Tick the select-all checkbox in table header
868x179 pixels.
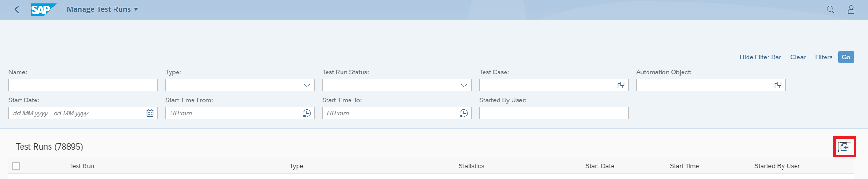[16, 166]
